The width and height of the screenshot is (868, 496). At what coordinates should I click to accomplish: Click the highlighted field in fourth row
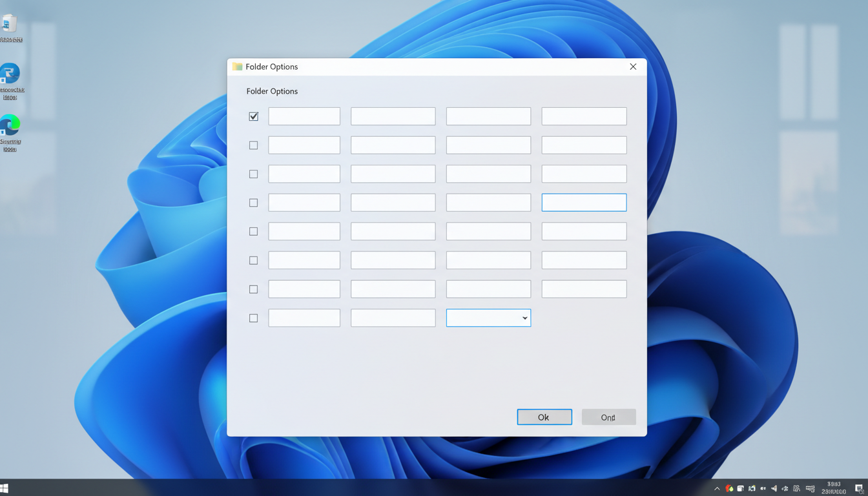[584, 203]
